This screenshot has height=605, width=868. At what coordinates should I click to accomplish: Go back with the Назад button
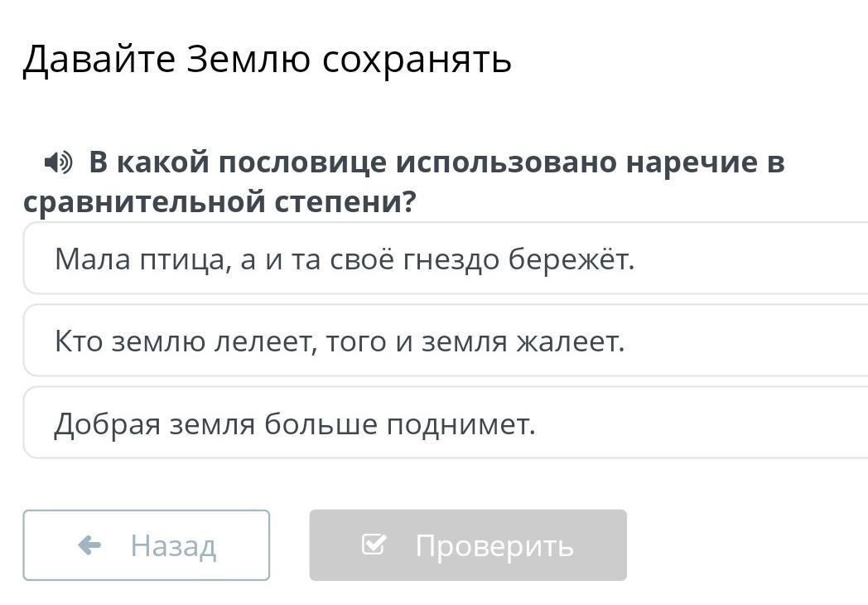147,545
